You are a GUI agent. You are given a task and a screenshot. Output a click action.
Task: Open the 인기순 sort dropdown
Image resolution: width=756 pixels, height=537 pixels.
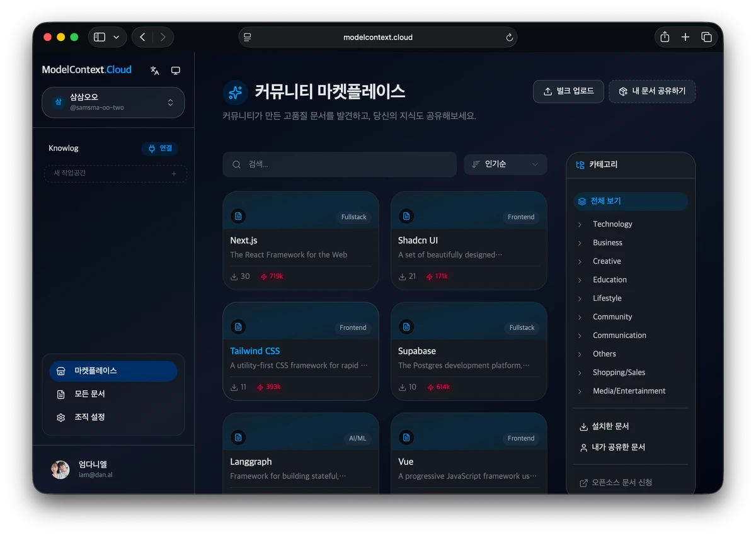point(505,164)
